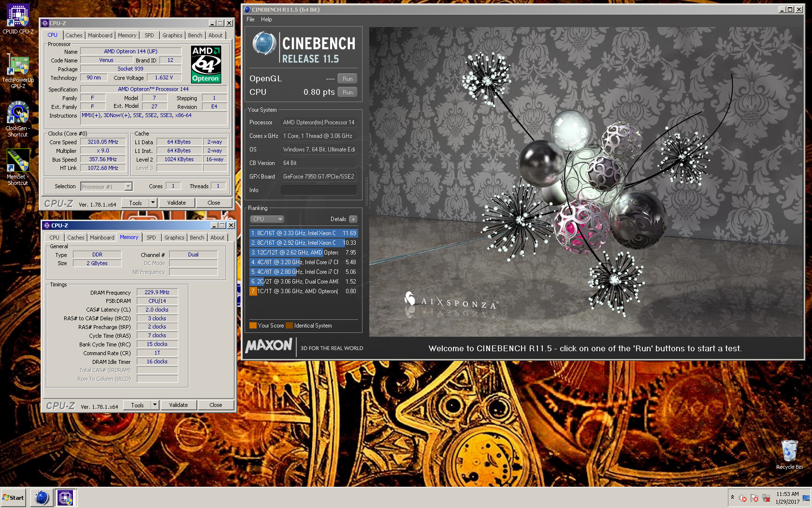Switch to Caches tab in top CPU-Z
Screen dimensions: 812x508
pyautogui.click(x=74, y=35)
